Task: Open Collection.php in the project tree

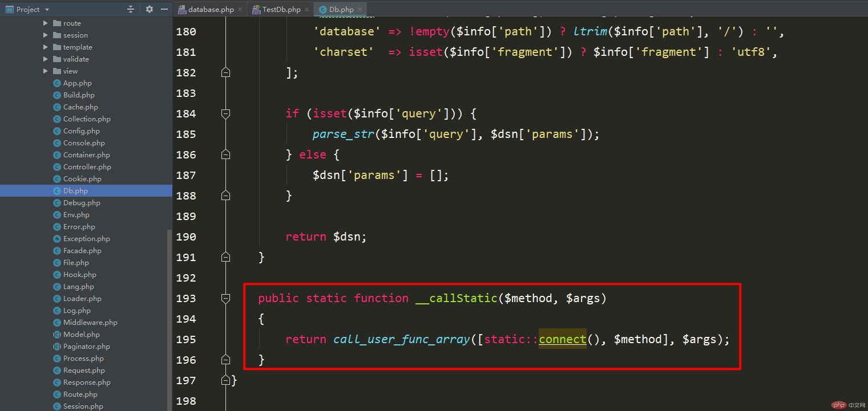Action: (87, 119)
